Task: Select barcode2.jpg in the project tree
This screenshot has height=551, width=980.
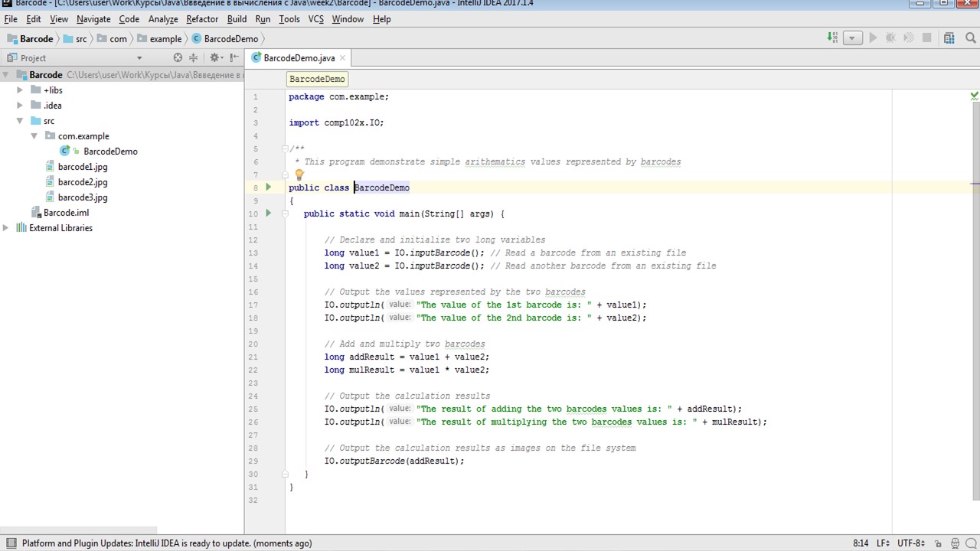Action: [x=83, y=182]
